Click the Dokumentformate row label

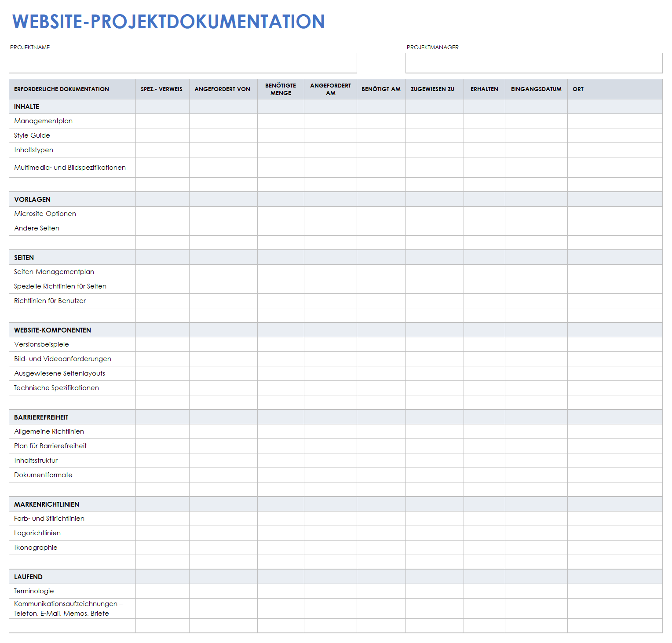pos(44,475)
